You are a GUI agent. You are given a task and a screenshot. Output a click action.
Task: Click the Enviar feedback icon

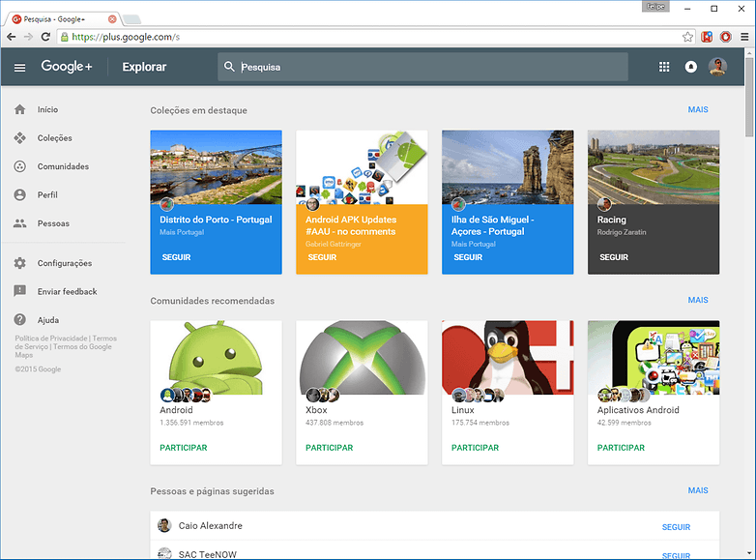pos(19,291)
